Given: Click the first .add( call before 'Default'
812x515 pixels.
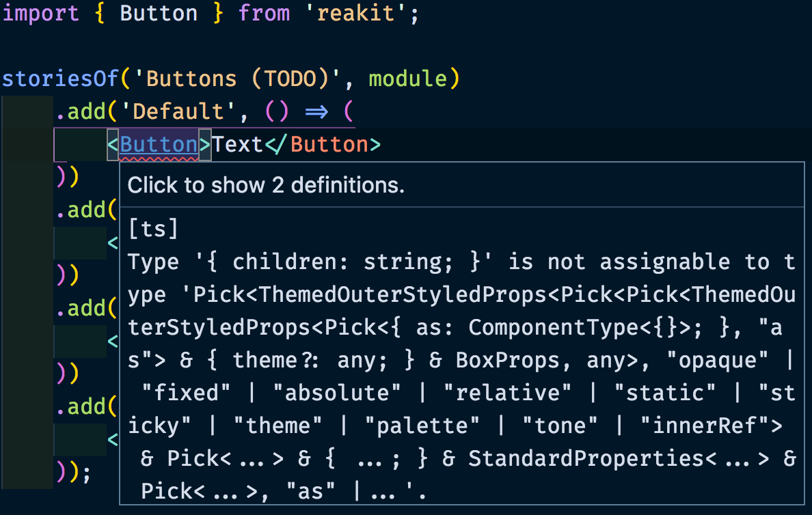Looking at the screenshot, I should [x=87, y=111].
